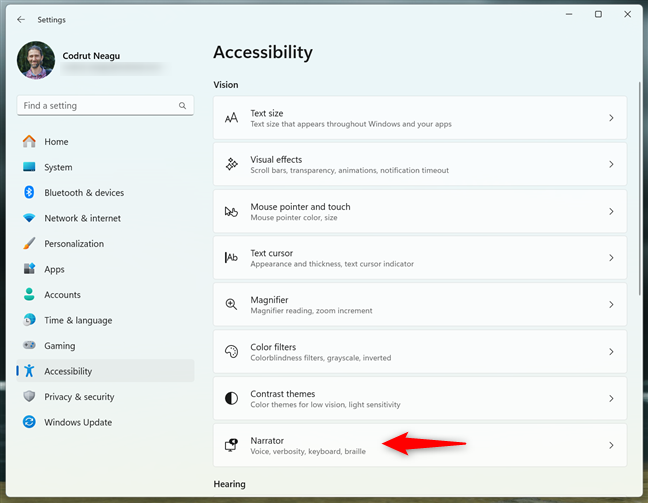Viewport: 648px width, 503px height.
Task: Click the Accounts person icon
Action: point(29,294)
